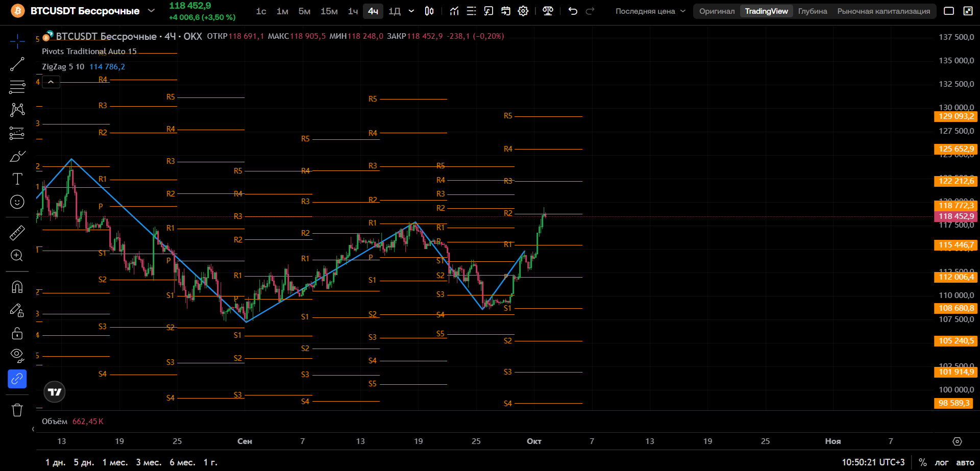Set chart range to 5 дн.

(x=84, y=462)
